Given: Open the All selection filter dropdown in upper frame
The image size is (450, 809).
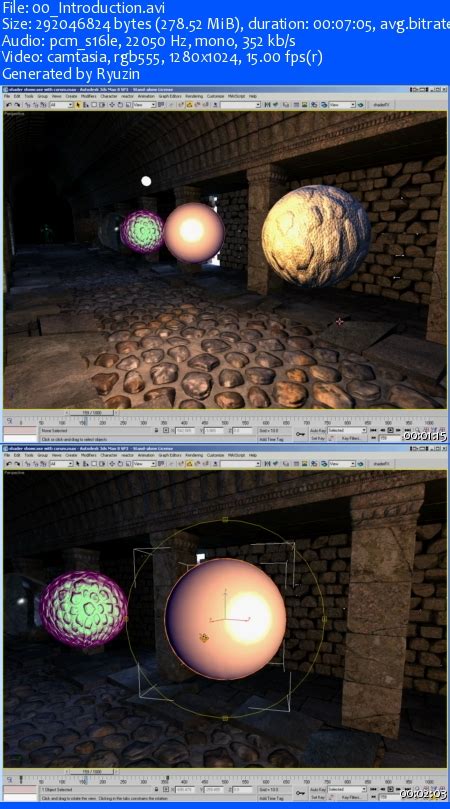Looking at the screenshot, I should (x=61, y=105).
